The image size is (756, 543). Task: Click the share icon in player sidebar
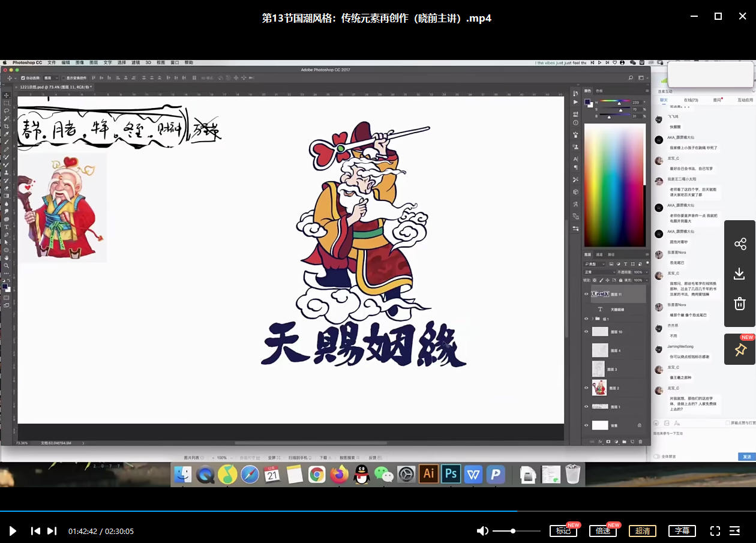pos(740,244)
